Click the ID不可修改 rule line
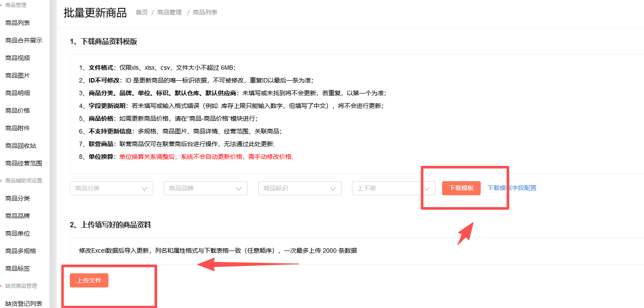The image size is (644, 308). [x=196, y=80]
